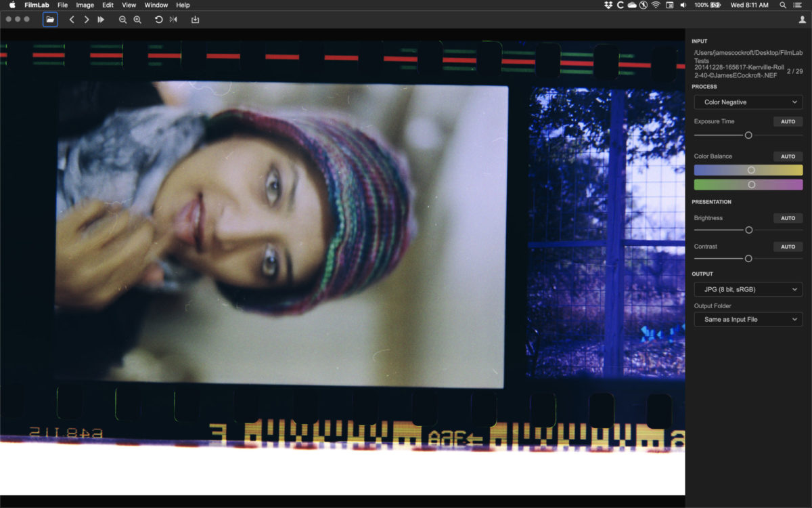The height and width of the screenshot is (508, 812).
Task: Rotate the image with the rotate icon
Action: [x=158, y=20]
